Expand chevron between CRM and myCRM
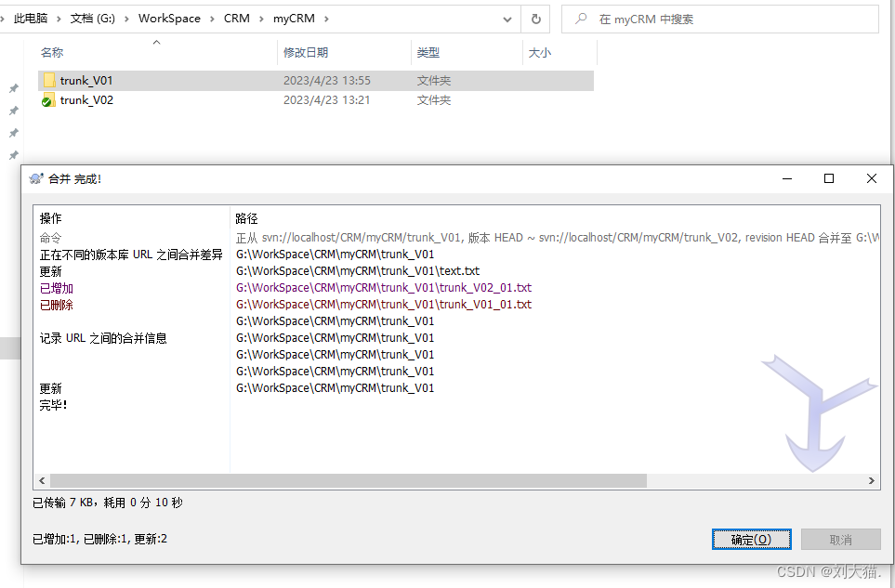Image resolution: width=895 pixels, height=588 pixels. point(261,19)
